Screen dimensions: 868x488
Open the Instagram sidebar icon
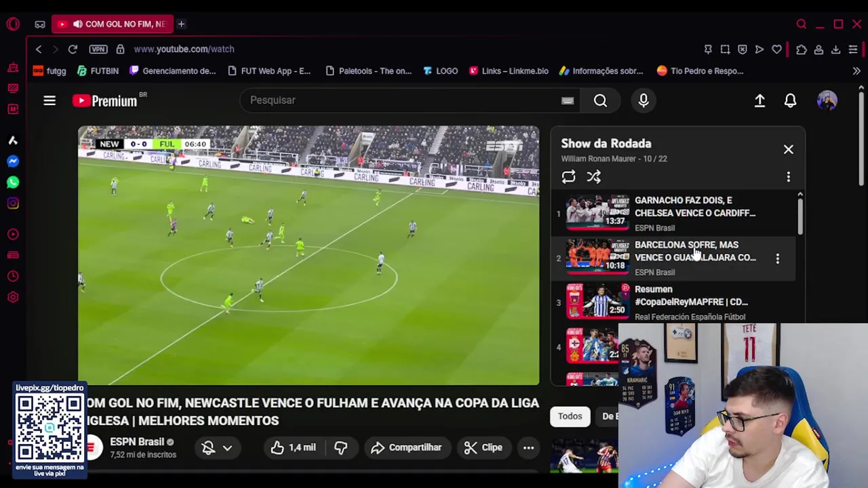[13, 203]
